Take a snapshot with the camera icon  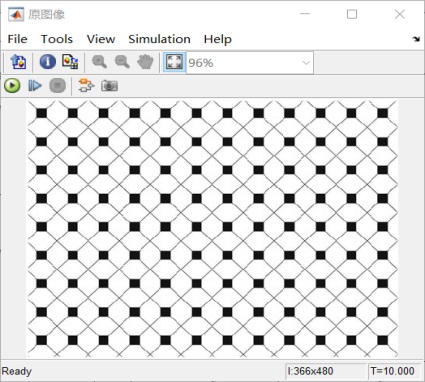point(109,86)
